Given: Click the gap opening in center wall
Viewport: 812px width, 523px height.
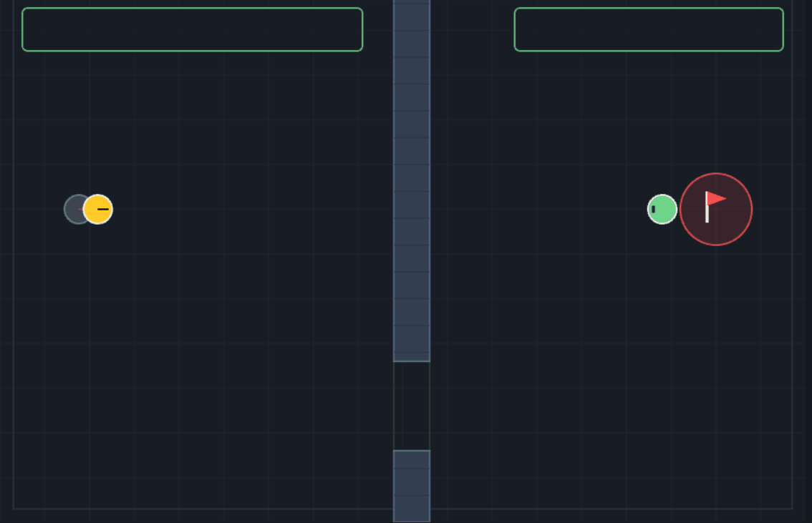Looking at the screenshot, I should point(412,406).
